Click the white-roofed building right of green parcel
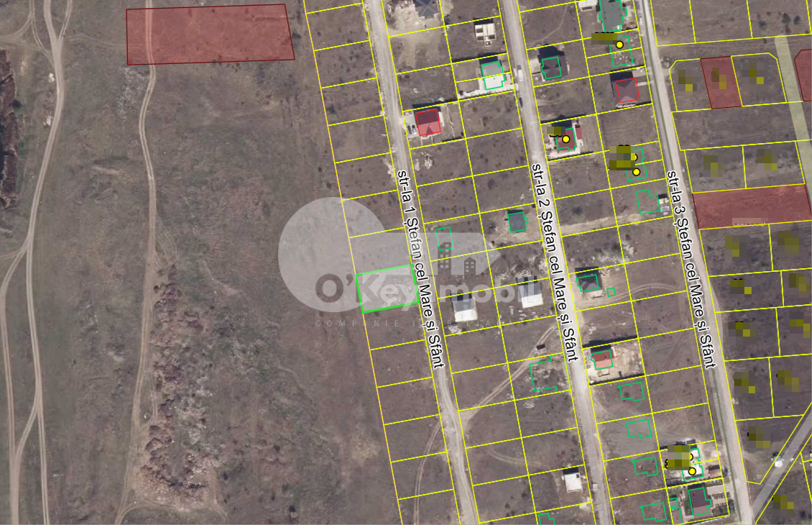The height and width of the screenshot is (525, 812). (464, 309)
